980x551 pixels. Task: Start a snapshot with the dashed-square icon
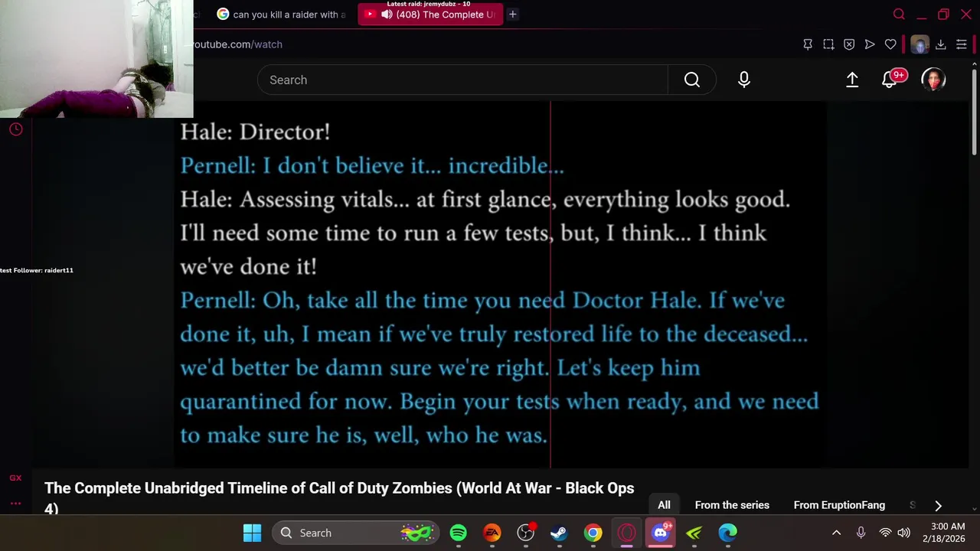(x=828, y=44)
